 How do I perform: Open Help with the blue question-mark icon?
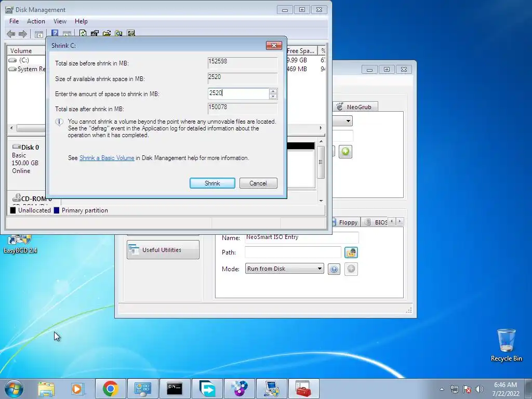(55, 33)
